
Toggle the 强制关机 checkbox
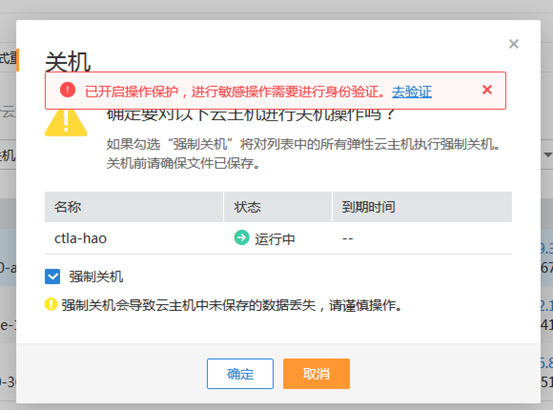click(53, 276)
